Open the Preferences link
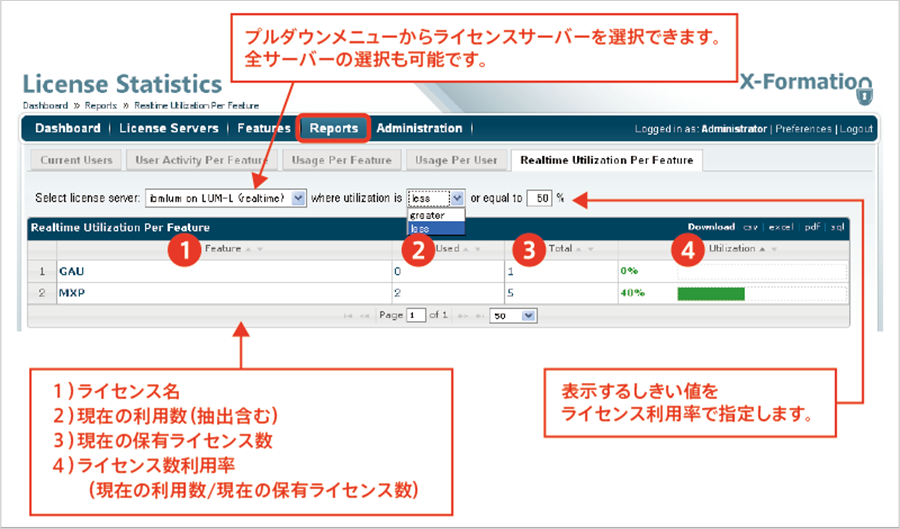The width and height of the screenshot is (900, 529). (803, 129)
